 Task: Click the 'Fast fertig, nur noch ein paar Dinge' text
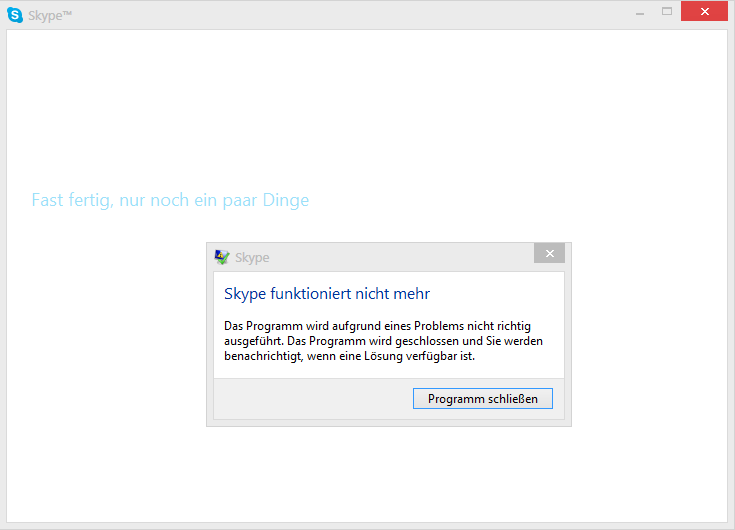click(170, 200)
